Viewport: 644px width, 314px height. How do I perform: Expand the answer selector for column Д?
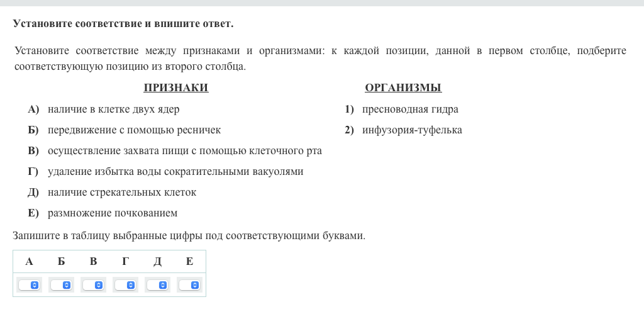157,285
